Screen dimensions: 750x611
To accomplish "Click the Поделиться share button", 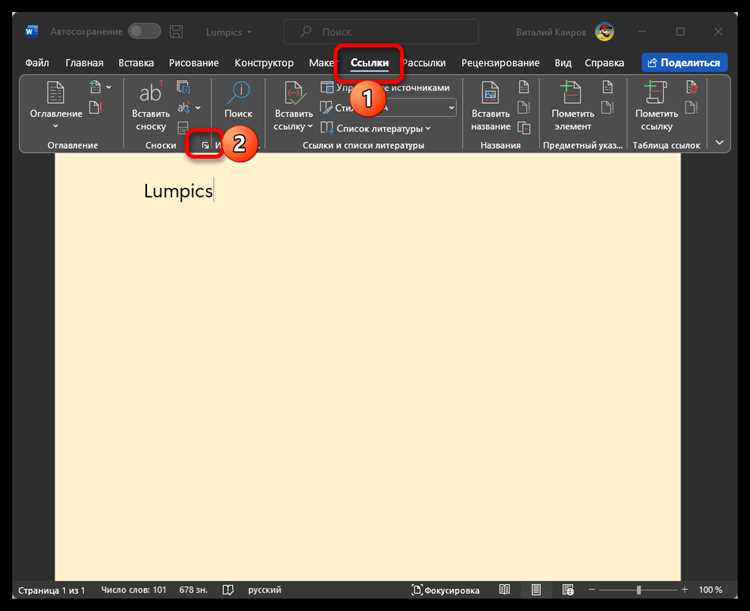I will click(x=684, y=63).
